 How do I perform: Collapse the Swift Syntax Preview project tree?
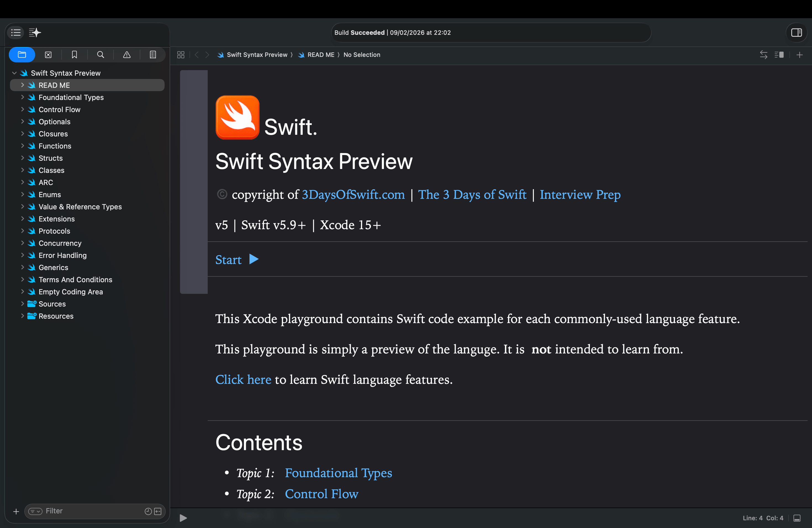click(14, 73)
